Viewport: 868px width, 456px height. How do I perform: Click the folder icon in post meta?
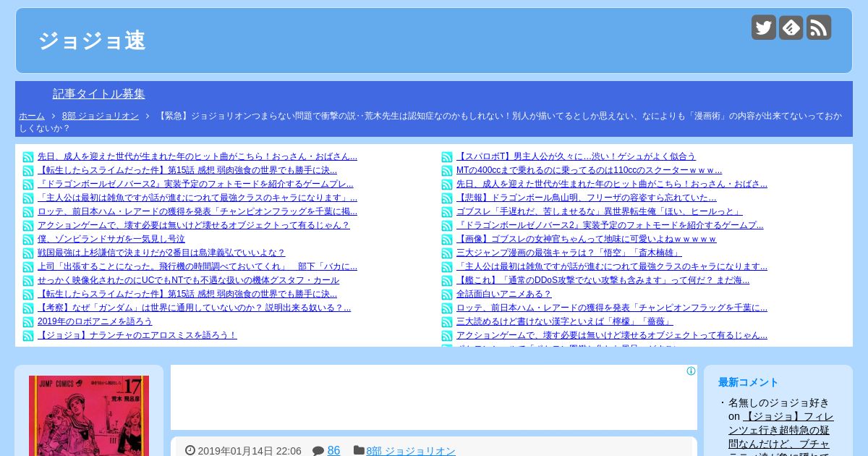[359, 450]
